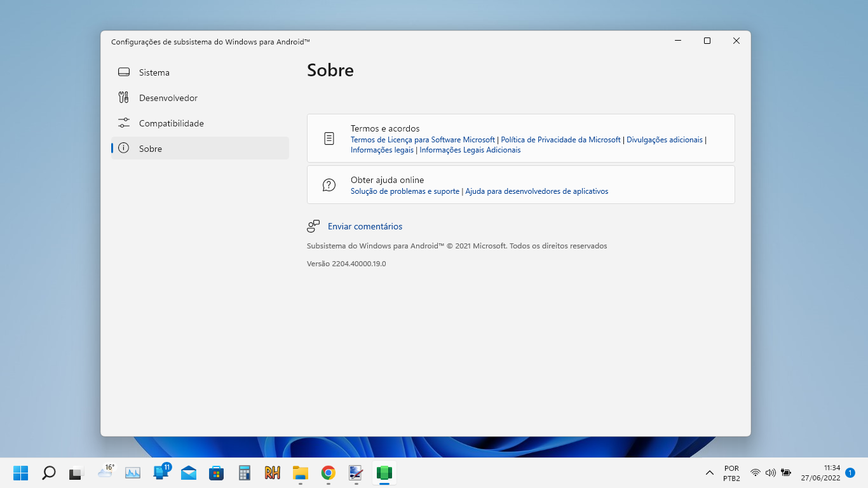This screenshot has height=488, width=868.
Task: Open Solução de problemas e suporte link
Action: pos(405,191)
